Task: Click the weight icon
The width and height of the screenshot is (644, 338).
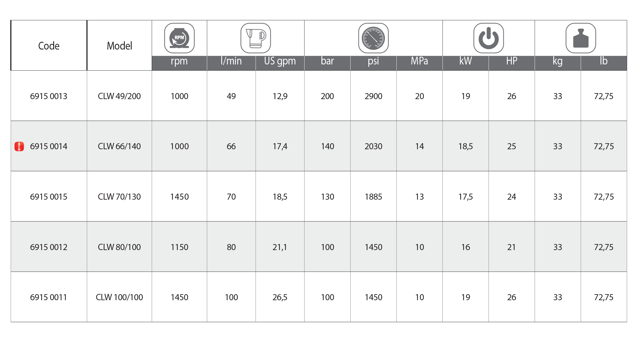Action: (581, 38)
